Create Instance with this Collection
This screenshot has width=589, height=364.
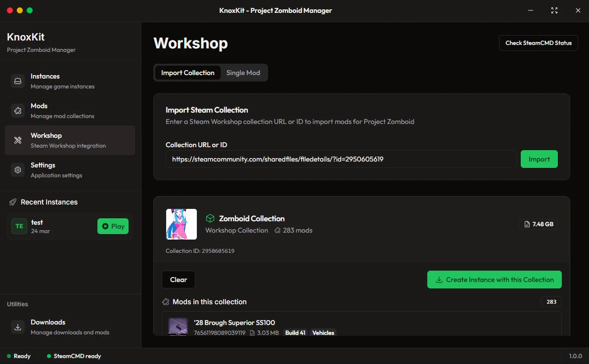(495, 280)
